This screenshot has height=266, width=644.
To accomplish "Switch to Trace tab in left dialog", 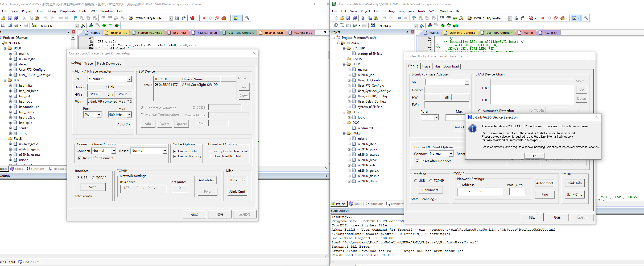I will click(89, 63).
